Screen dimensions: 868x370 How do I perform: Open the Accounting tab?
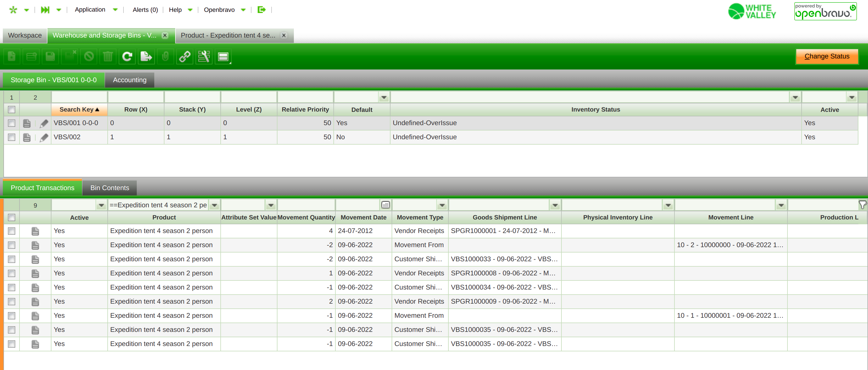[129, 80]
